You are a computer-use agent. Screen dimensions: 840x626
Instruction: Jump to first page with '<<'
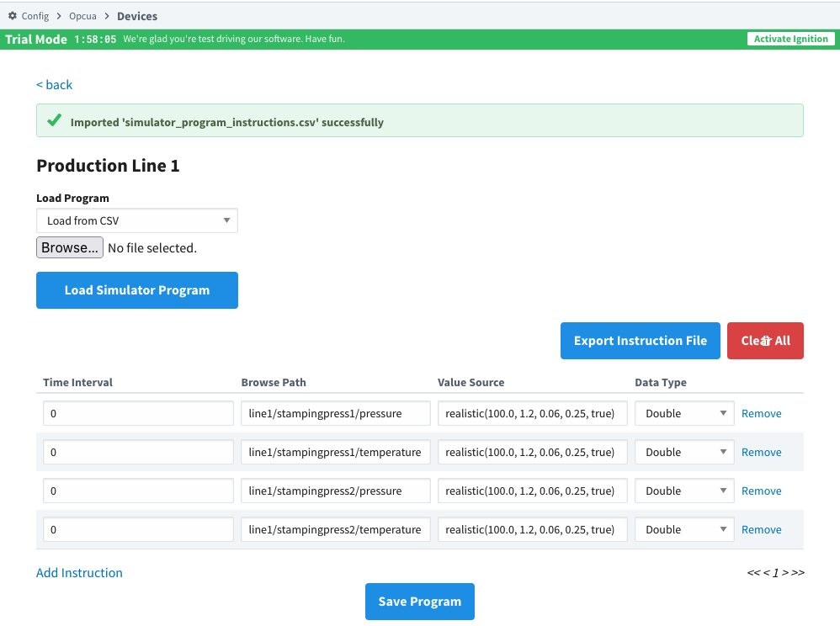coord(753,572)
